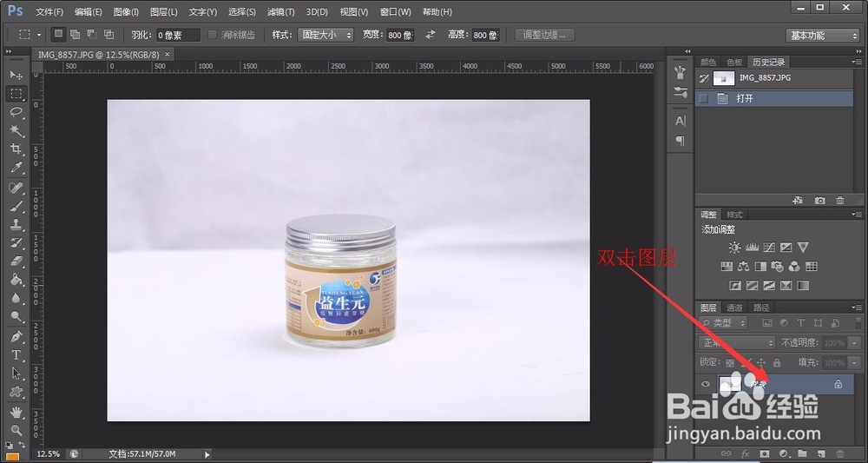The width and height of the screenshot is (868, 463).
Task: Open the History panel flyout menu
Action: tap(858, 62)
